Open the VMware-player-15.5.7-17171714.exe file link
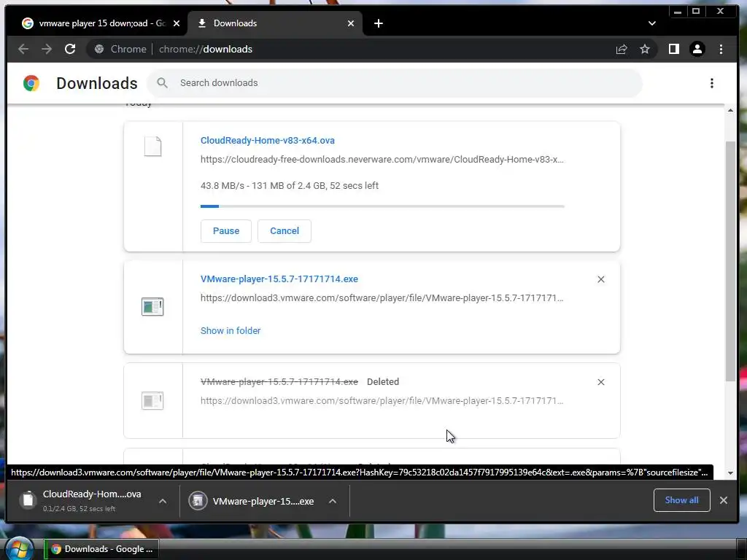 pyautogui.click(x=279, y=279)
